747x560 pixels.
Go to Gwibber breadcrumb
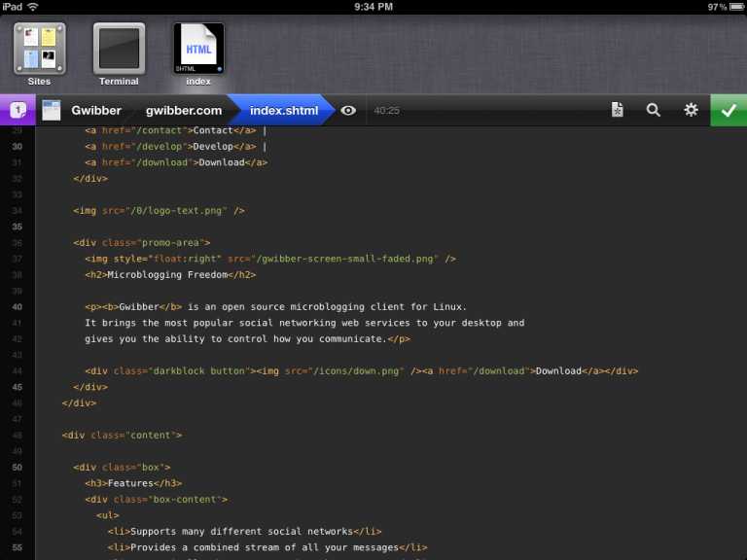tap(96, 111)
